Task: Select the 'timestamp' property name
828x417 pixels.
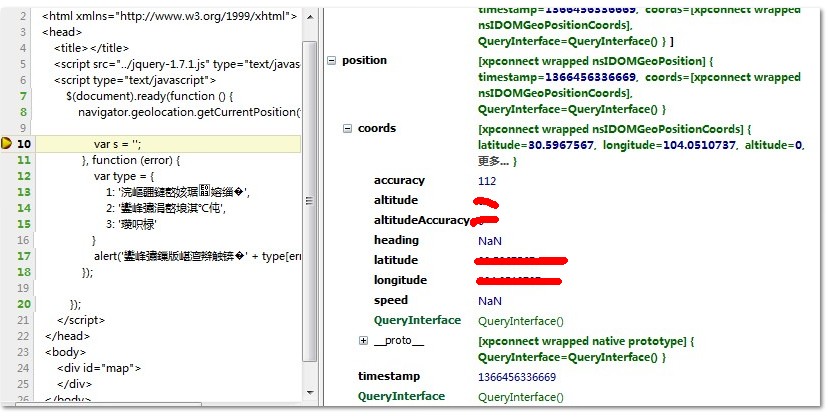Action: (x=389, y=376)
